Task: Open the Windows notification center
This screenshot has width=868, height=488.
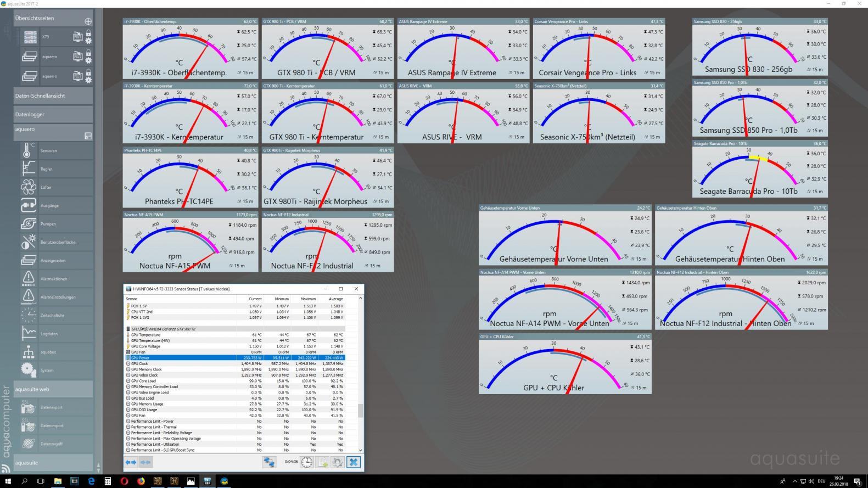Action: pos(857,481)
